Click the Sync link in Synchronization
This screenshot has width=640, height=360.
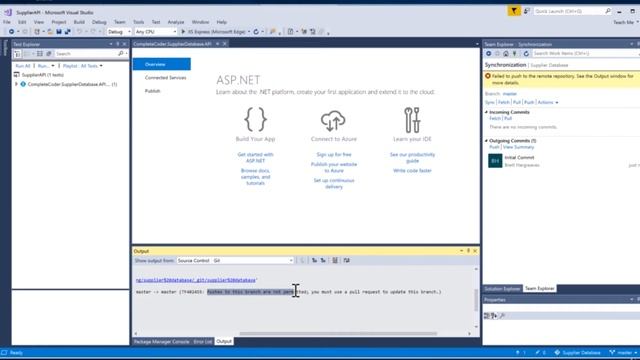click(x=489, y=102)
